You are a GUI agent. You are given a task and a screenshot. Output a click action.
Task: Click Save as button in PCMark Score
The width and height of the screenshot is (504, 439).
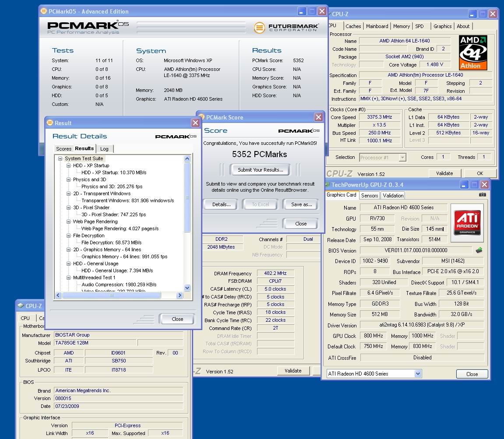301,204
